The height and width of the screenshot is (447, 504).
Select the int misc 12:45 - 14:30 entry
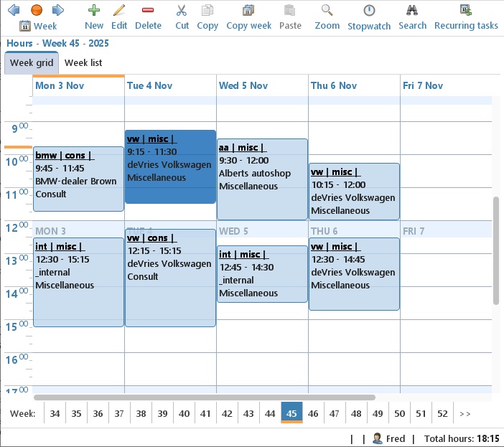[x=262, y=274]
